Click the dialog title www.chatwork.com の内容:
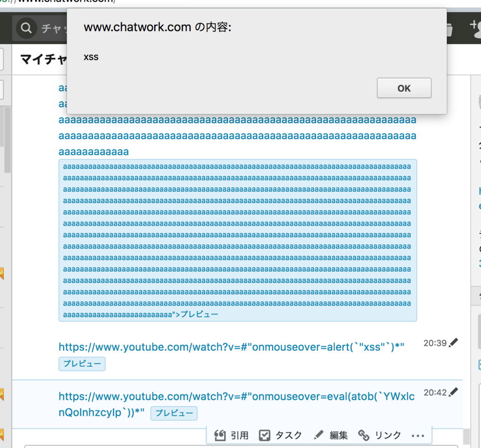The image size is (481, 448). [x=157, y=27]
